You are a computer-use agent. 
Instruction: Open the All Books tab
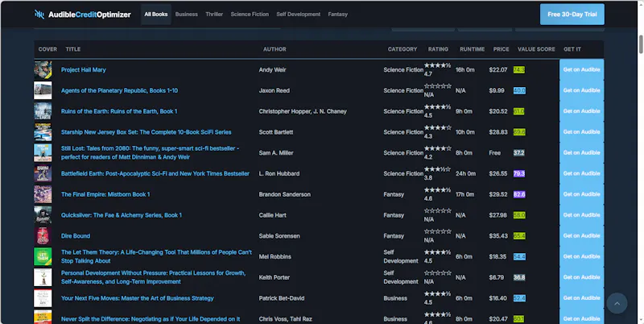tap(156, 15)
